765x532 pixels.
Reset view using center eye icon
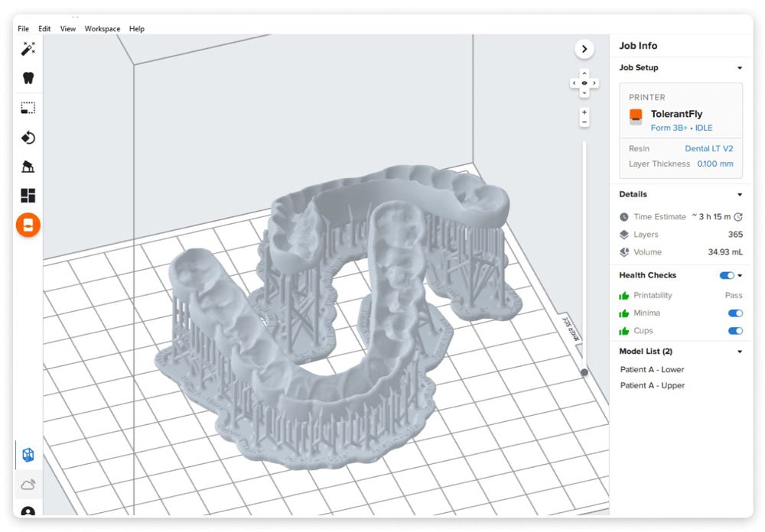tap(584, 83)
